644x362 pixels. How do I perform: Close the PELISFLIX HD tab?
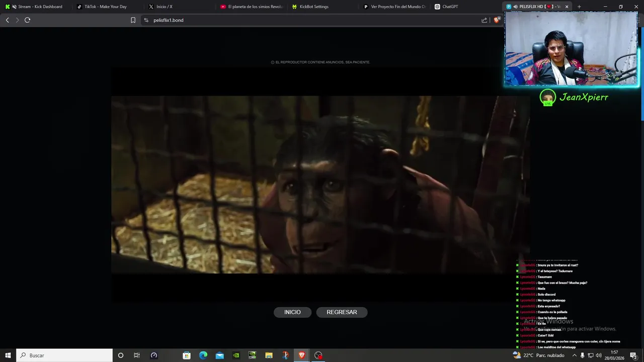pyautogui.click(x=567, y=7)
